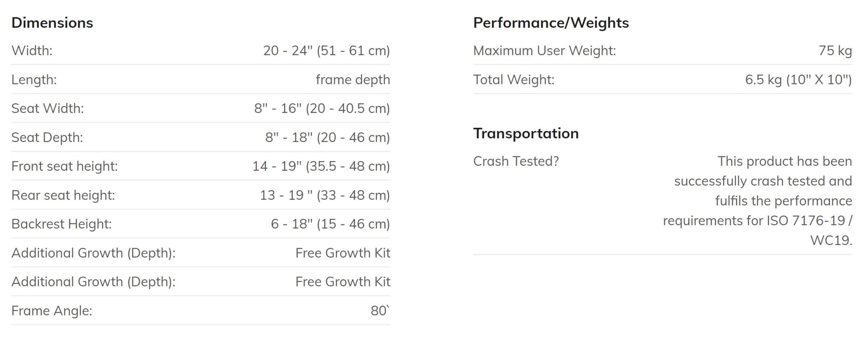Click the "Crash Tested?" label
The height and width of the screenshot is (347, 868).
[516, 161]
